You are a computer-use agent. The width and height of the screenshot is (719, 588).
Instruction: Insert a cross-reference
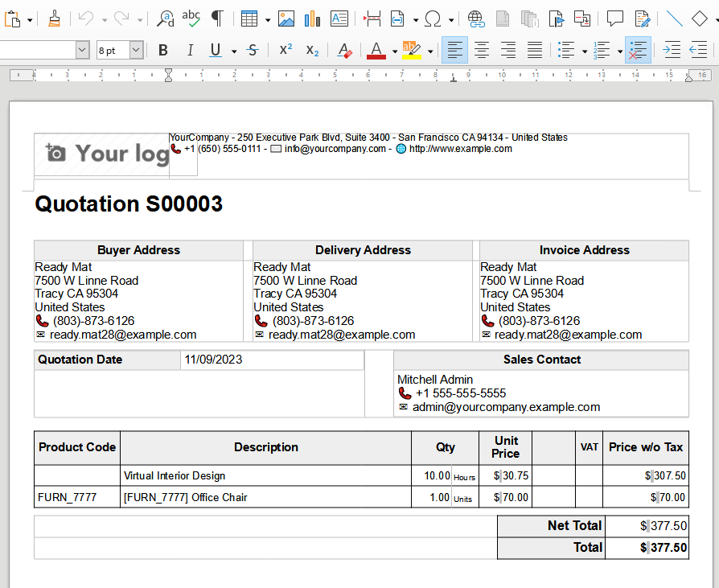click(582, 19)
